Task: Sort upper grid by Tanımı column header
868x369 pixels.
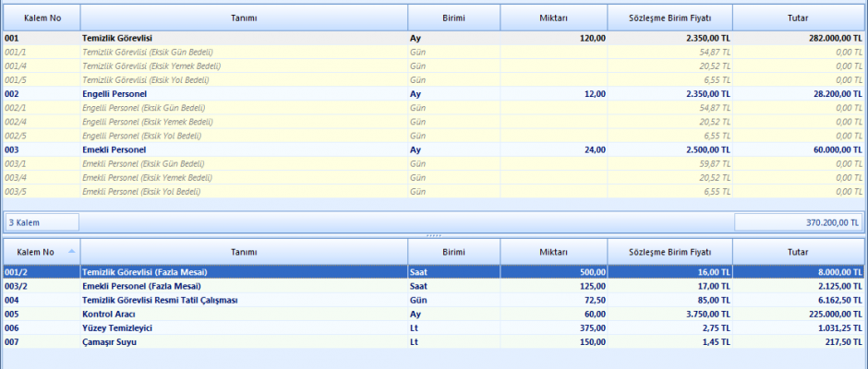Action: pos(244,18)
